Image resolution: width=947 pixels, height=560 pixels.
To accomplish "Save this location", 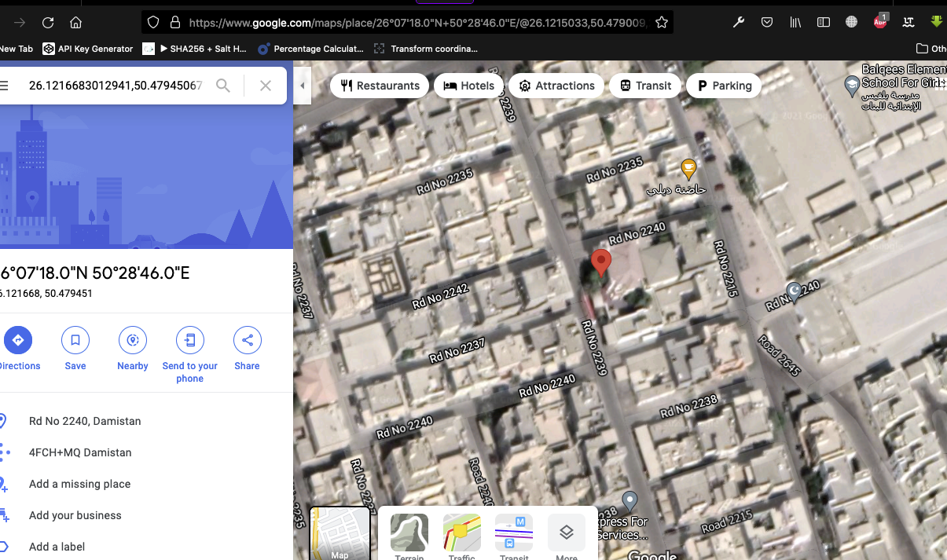I will (75, 340).
